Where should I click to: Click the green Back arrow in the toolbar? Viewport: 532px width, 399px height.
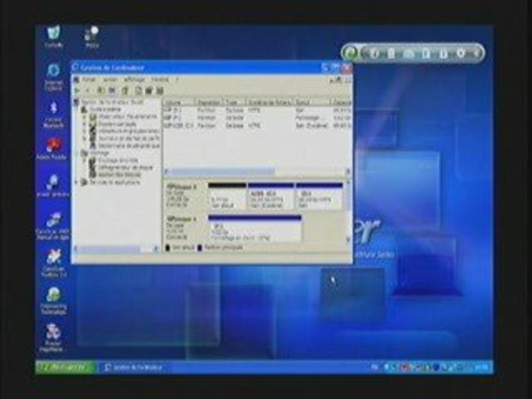pos(78,90)
